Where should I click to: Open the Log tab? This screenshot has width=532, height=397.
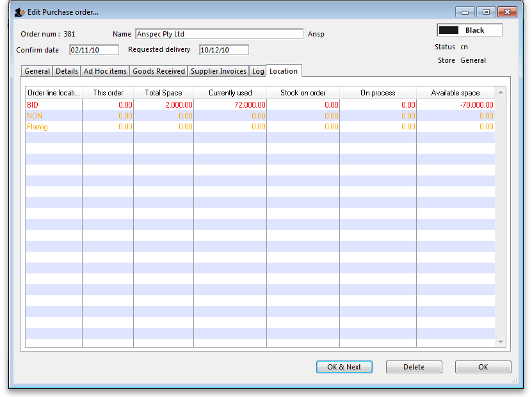click(x=258, y=71)
